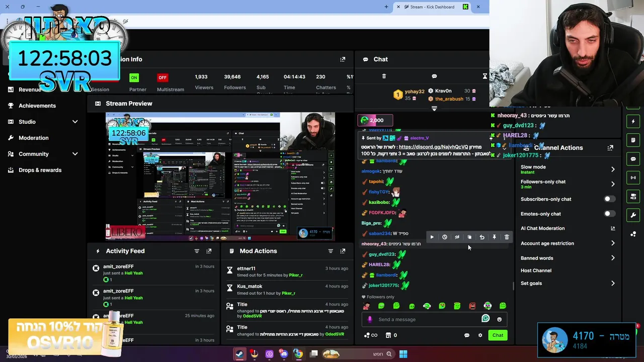This screenshot has width=644, height=362.
Task: Click the Stream Preview video thumbnail
Action: coord(220,177)
